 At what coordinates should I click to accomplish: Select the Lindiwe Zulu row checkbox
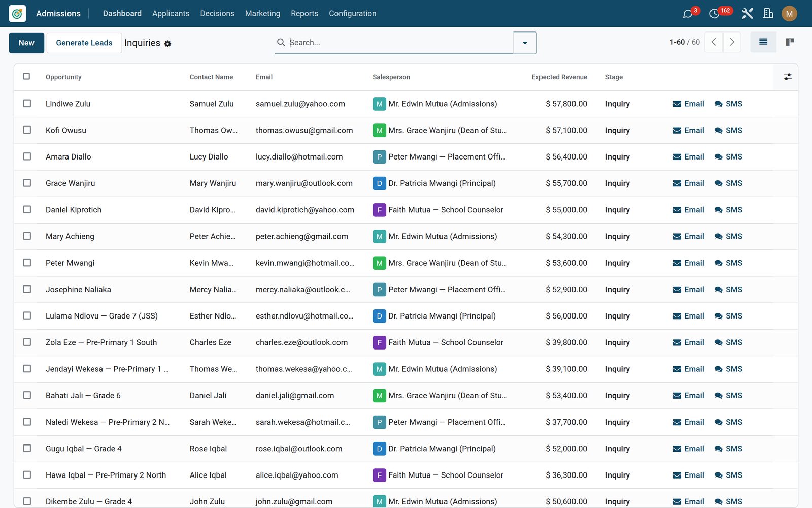pos(27,103)
